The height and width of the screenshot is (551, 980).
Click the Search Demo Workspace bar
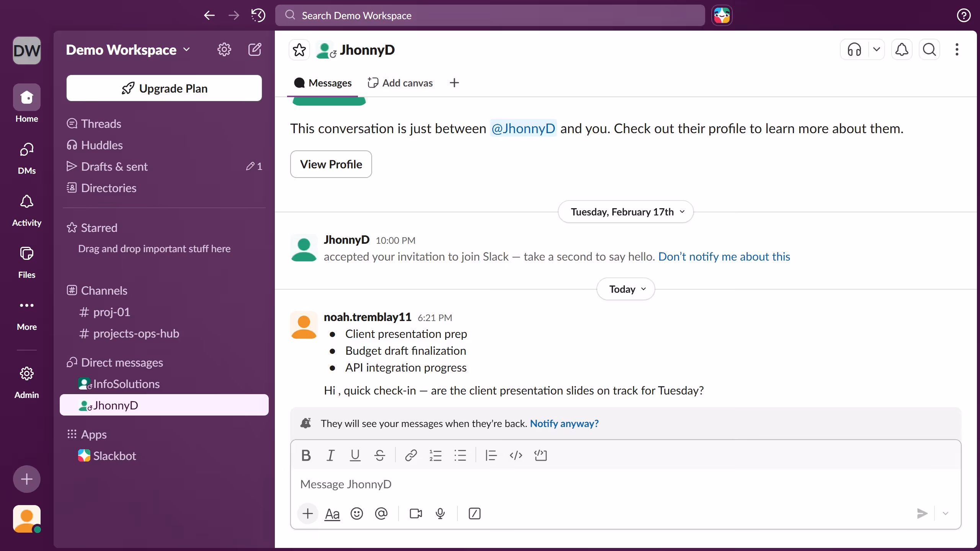(490, 15)
